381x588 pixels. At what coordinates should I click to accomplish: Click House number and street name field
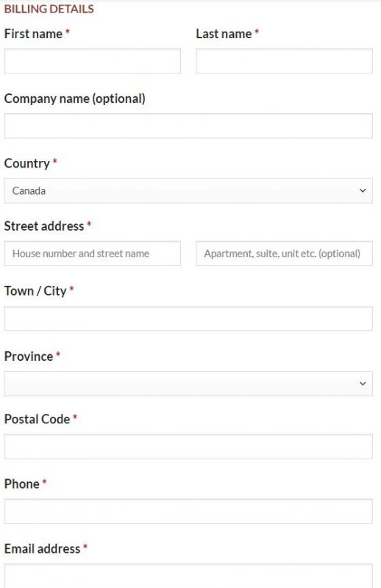pyautogui.click(x=93, y=254)
